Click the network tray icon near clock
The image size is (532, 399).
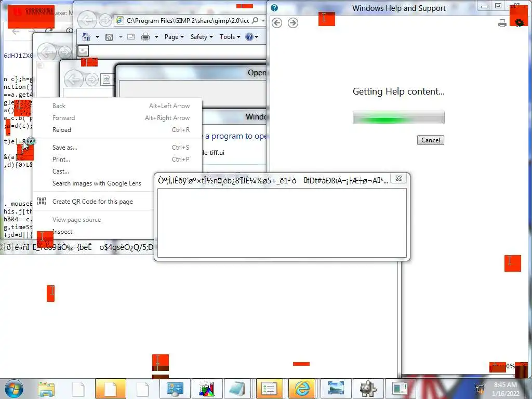click(480, 389)
